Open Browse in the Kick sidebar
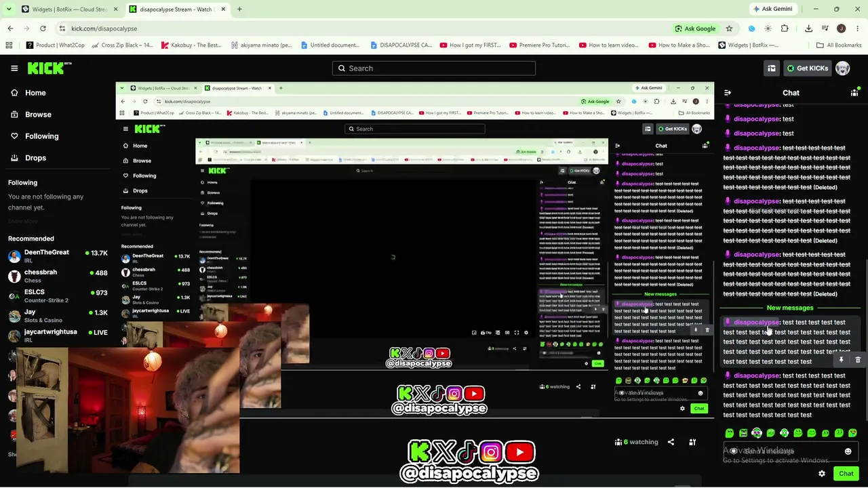This screenshot has width=868, height=488. [38, 115]
